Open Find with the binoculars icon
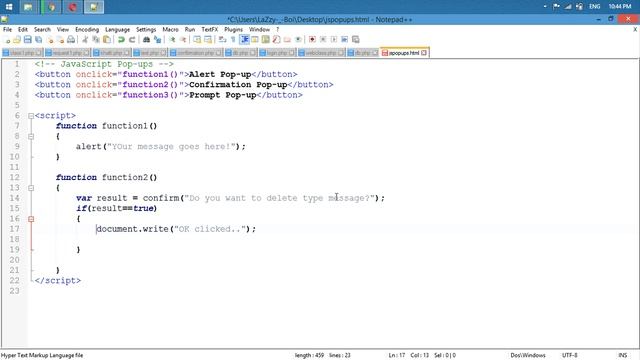Image resolution: width=640 pixels, height=360 pixels. tap(146, 40)
